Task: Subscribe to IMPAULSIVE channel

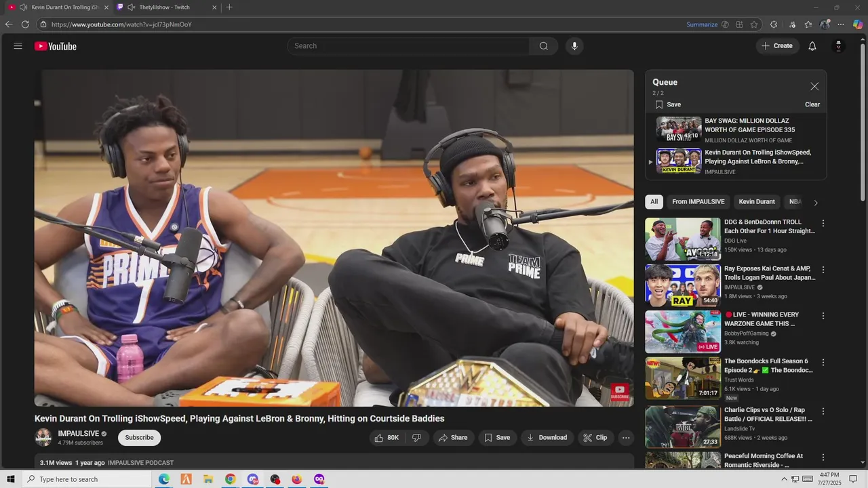Action: [x=139, y=438]
